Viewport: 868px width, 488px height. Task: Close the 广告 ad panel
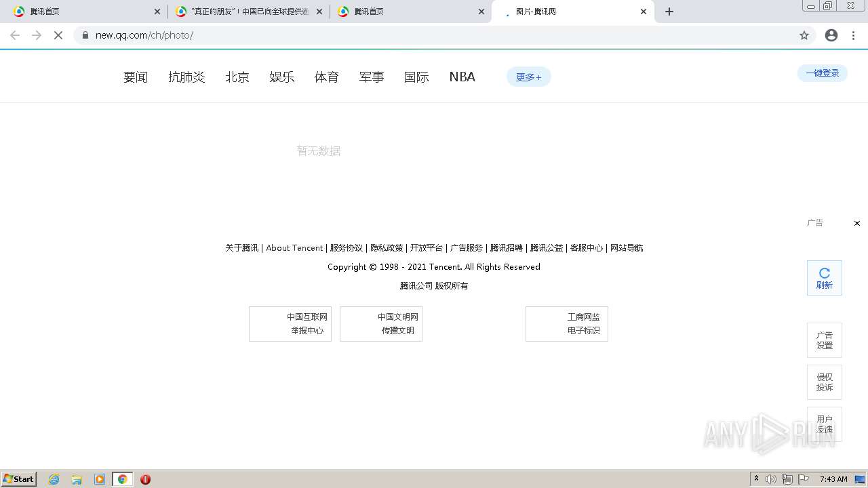click(x=857, y=223)
